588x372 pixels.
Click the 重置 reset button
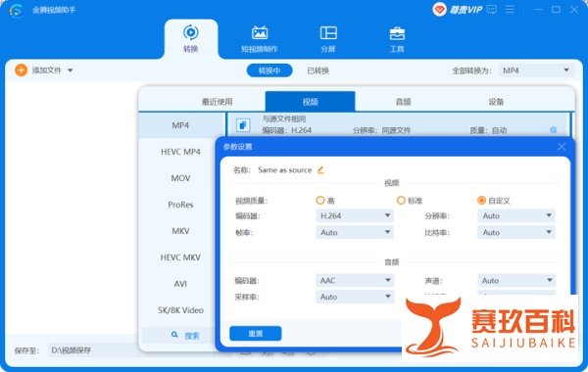coord(256,334)
